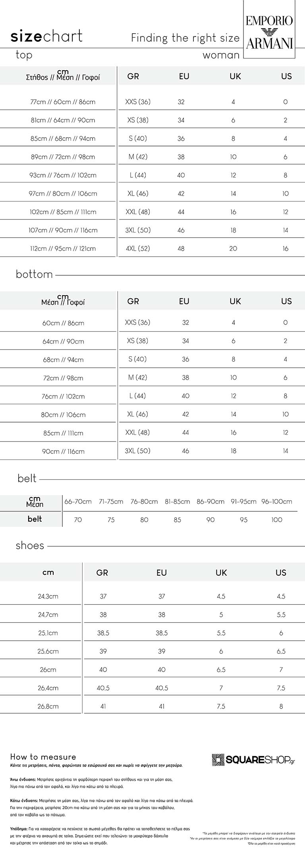Viewport: 305px width, 868px height.
Task: Click the '76cm // 102cm' bottom measurement
Action: (x=63, y=396)
